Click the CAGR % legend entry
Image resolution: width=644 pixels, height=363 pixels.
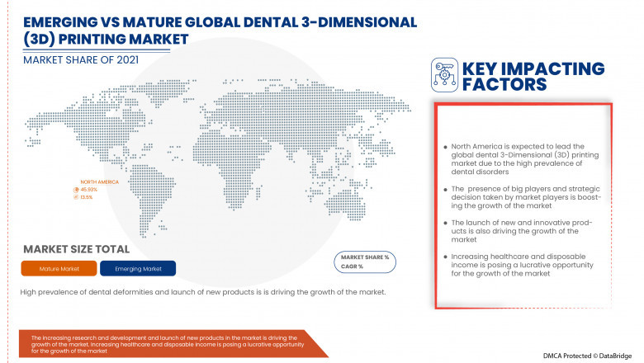pyautogui.click(x=353, y=266)
